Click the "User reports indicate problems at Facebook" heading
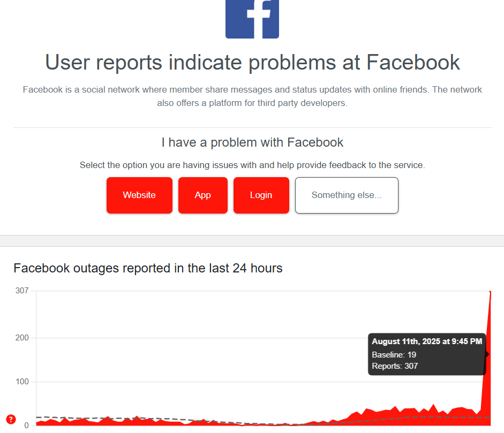Viewport: 504px width, 433px height. click(x=252, y=63)
